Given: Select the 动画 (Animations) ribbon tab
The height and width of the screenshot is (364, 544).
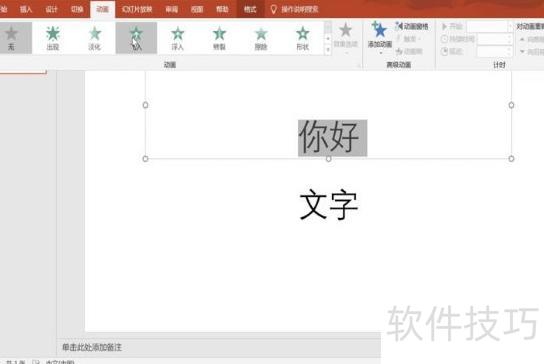Looking at the screenshot, I should coord(102,9).
